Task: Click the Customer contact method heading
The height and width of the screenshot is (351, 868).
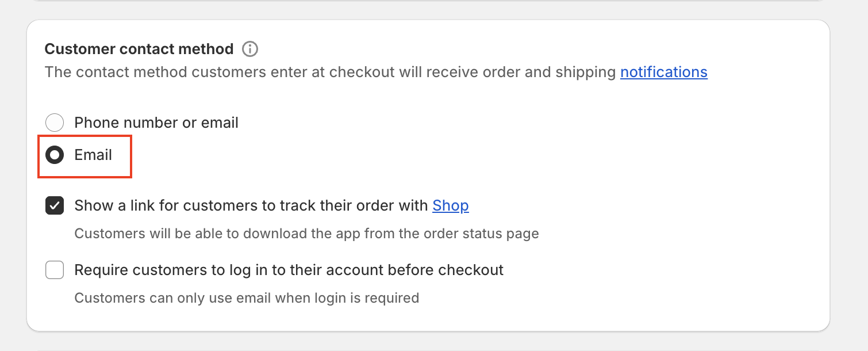Action: (139, 49)
